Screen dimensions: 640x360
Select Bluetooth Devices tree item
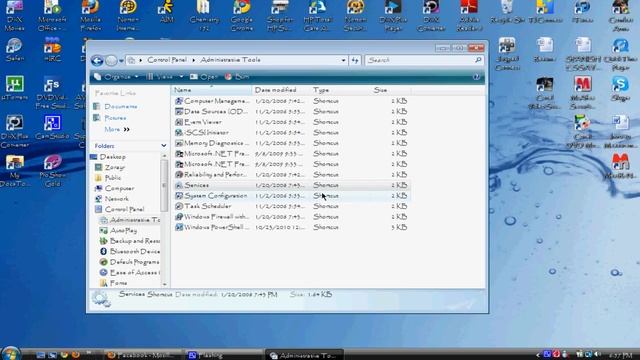click(130, 252)
